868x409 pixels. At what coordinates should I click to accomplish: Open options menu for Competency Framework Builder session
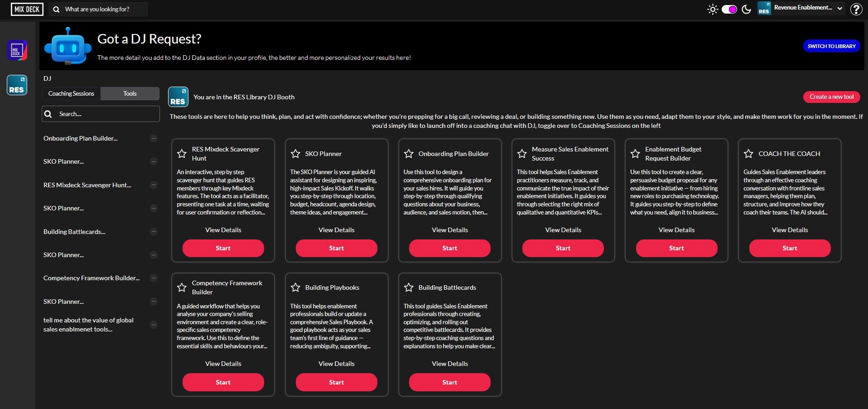[x=154, y=278]
